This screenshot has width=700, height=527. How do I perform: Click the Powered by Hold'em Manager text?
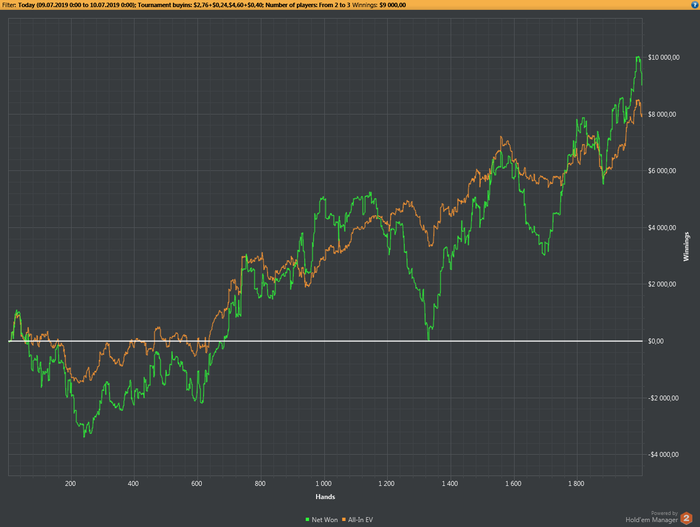pyautogui.click(x=651, y=517)
